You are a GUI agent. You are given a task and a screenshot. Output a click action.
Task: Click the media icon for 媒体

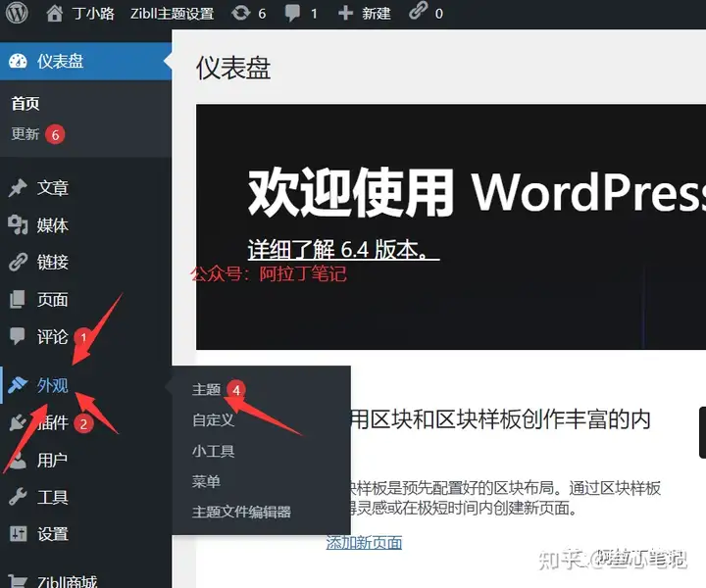18,225
